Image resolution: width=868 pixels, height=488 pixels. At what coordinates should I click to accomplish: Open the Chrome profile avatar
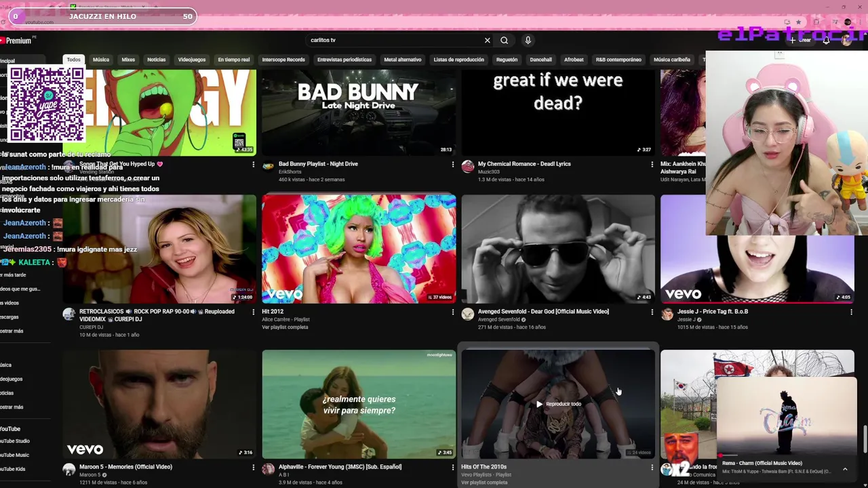click(847, 22)
